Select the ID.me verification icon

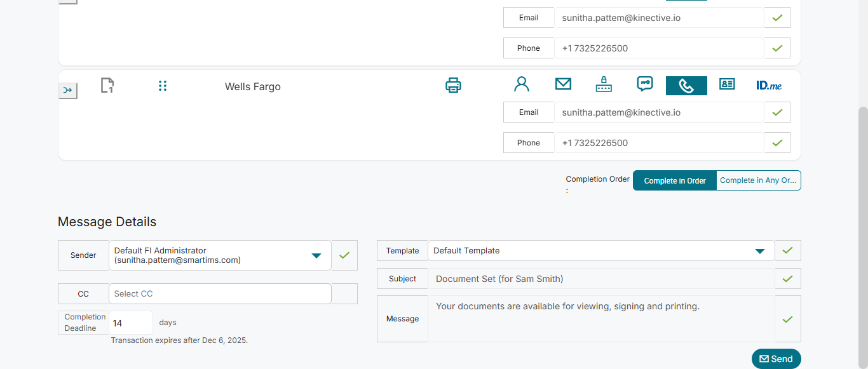[x=769, y=85]
